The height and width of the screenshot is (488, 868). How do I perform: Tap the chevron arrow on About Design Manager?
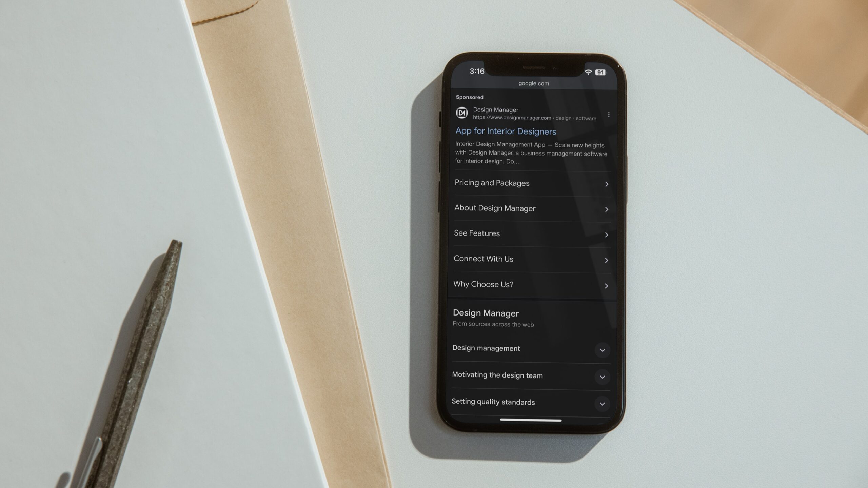click(x=607, y=208)
